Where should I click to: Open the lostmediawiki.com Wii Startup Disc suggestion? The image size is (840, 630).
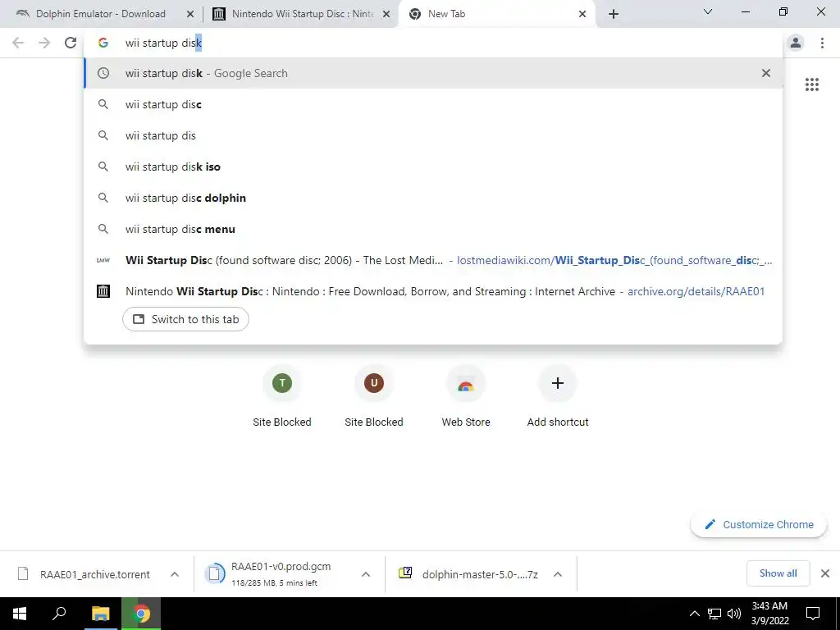click(x=433, y=260)
